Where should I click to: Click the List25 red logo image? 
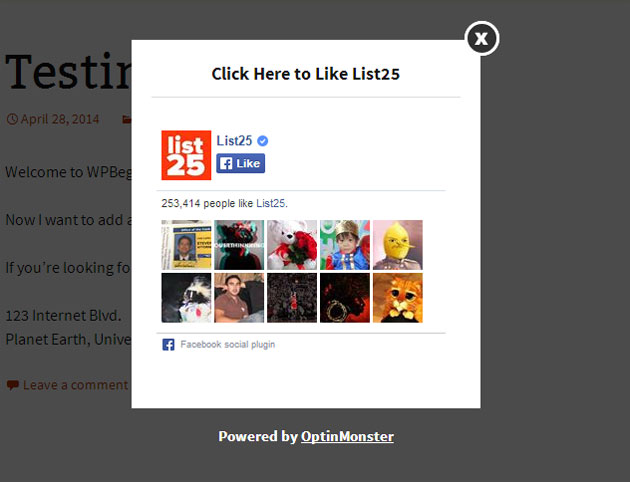point(186,155)
